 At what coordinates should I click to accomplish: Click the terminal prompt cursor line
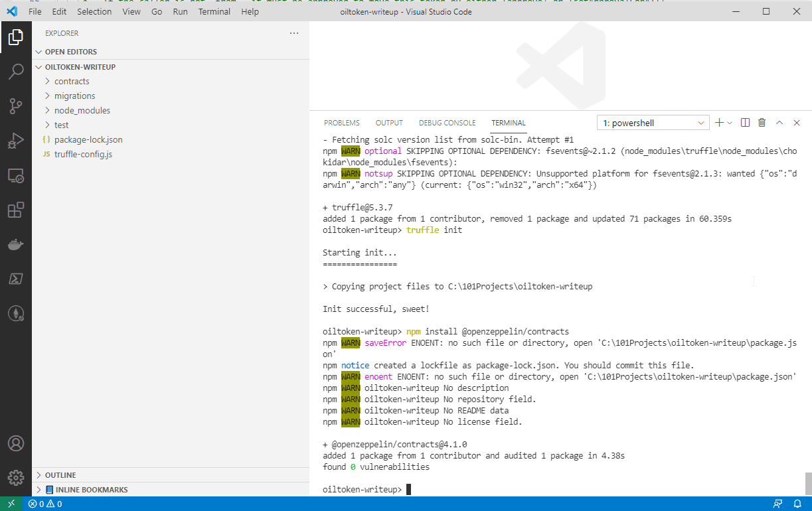click(366, 490)
